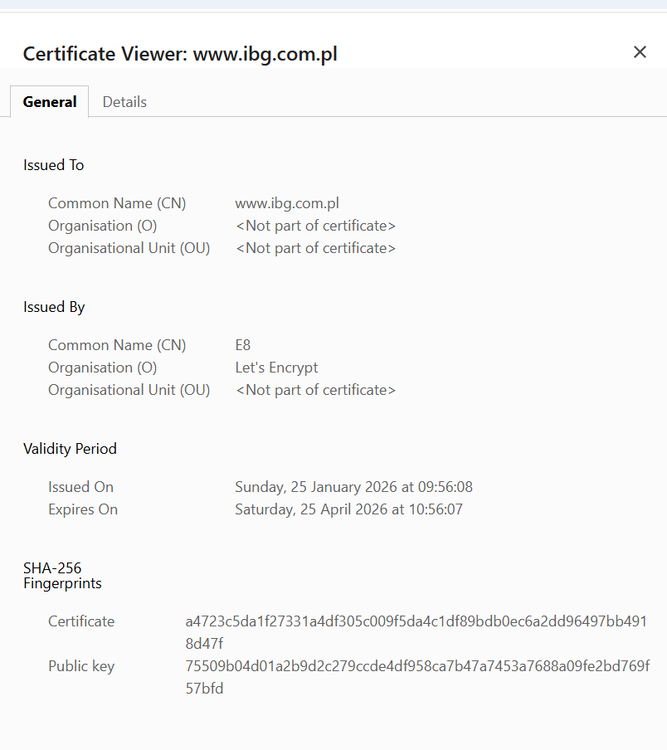
Task: Click the Public key label
Action: tap(81, 666)
